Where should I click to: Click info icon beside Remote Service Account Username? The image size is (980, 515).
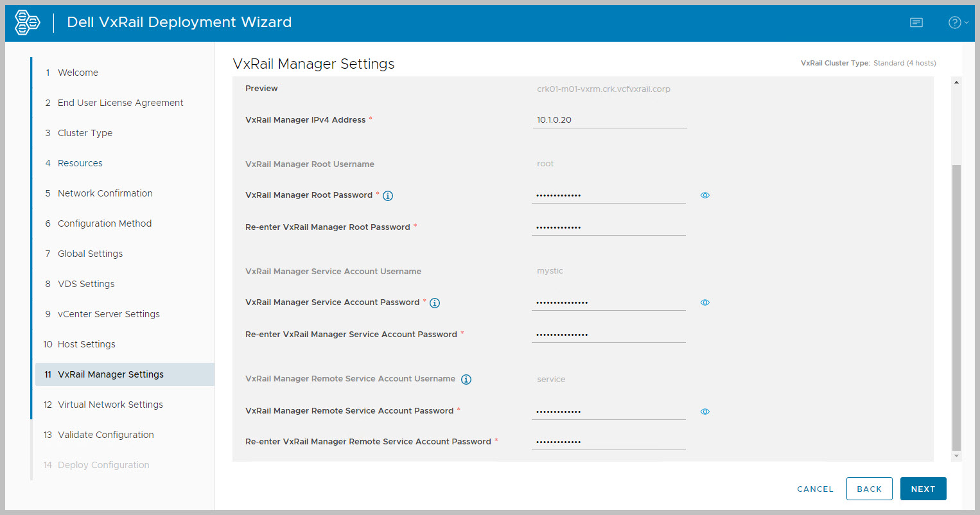(466, 380)
